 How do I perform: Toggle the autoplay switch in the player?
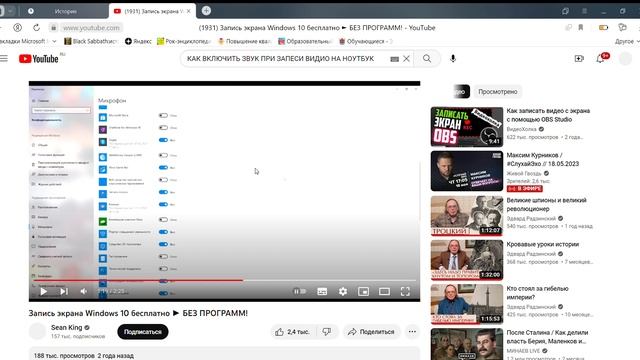300,291
